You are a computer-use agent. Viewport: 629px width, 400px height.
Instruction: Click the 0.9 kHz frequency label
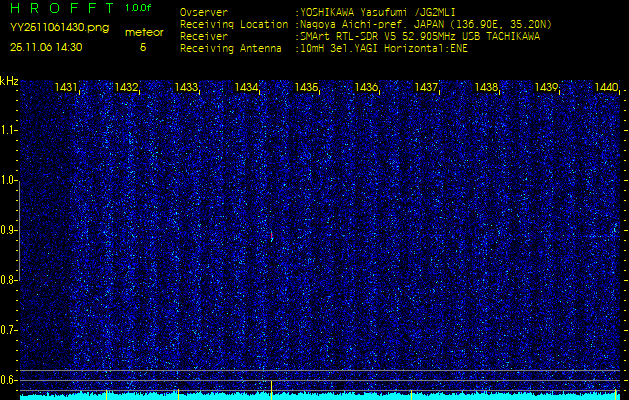click(x=9, y=229)
